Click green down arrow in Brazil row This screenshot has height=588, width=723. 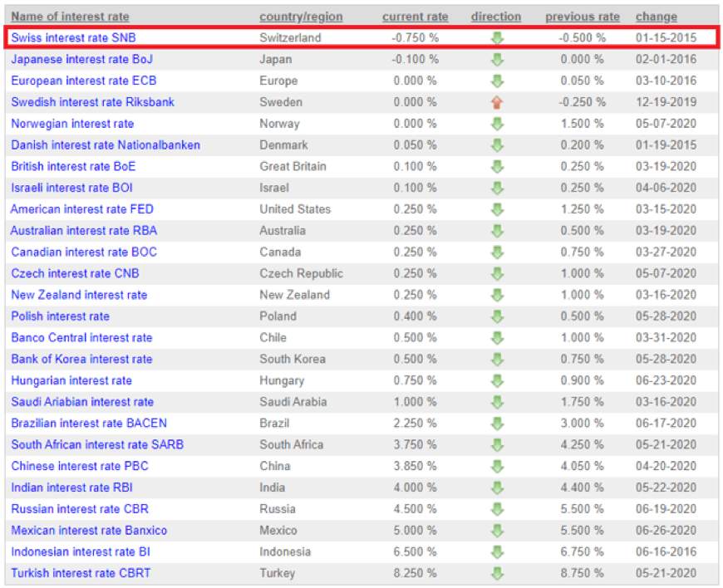[x=497, y=424]
